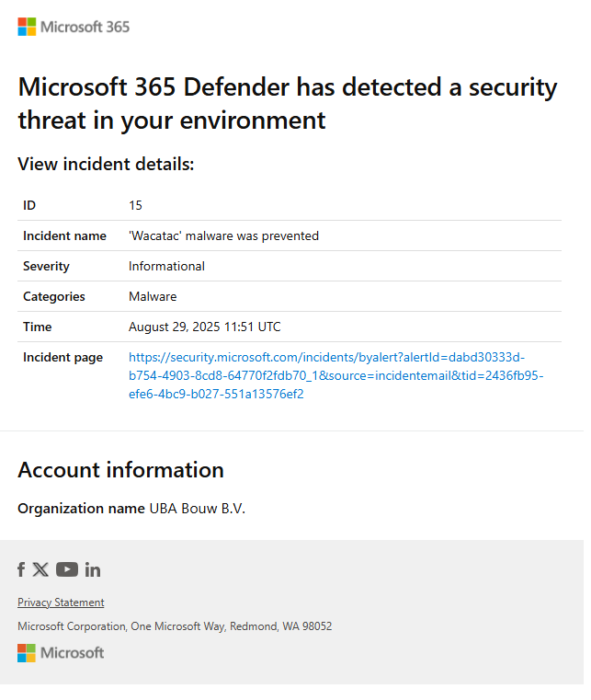Click the Microsoft logo in the footer
This screenshot has width=591, height=700.
(x=61, y=653)
